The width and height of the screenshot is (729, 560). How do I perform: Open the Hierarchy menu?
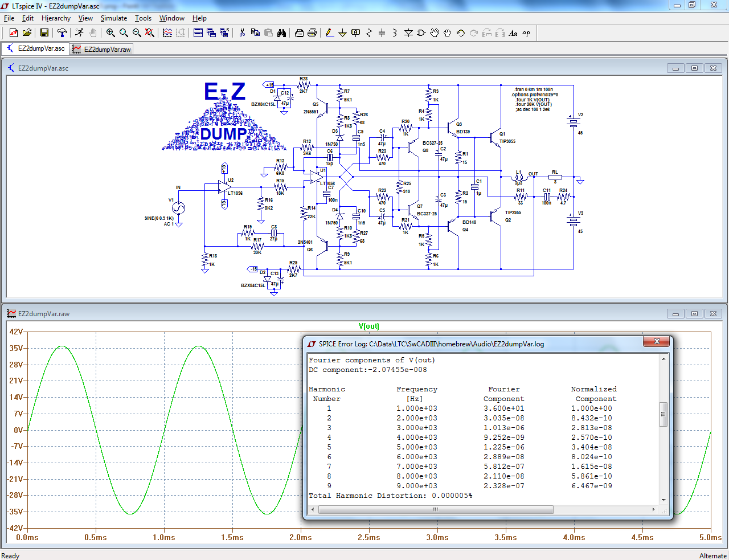click(56, 18)
